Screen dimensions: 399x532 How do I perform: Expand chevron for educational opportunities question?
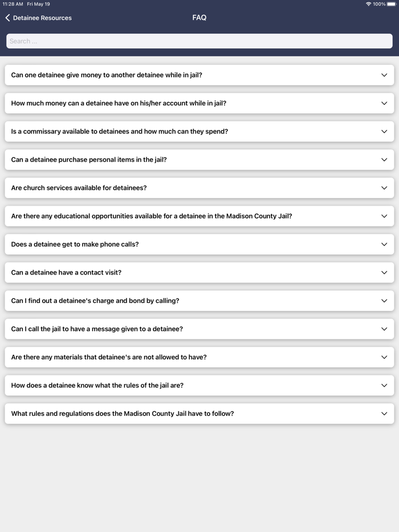point(384,216)
